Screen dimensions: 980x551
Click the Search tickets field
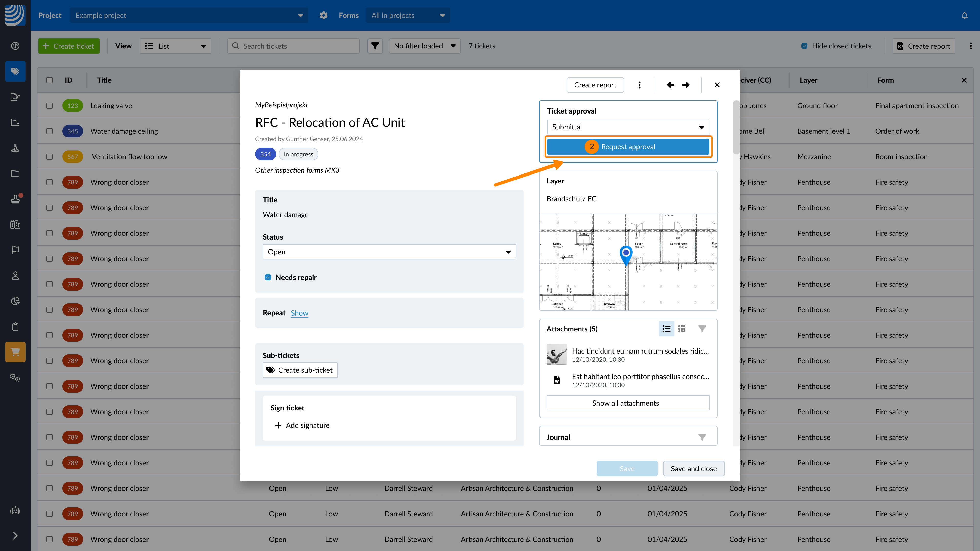(293, 46)
